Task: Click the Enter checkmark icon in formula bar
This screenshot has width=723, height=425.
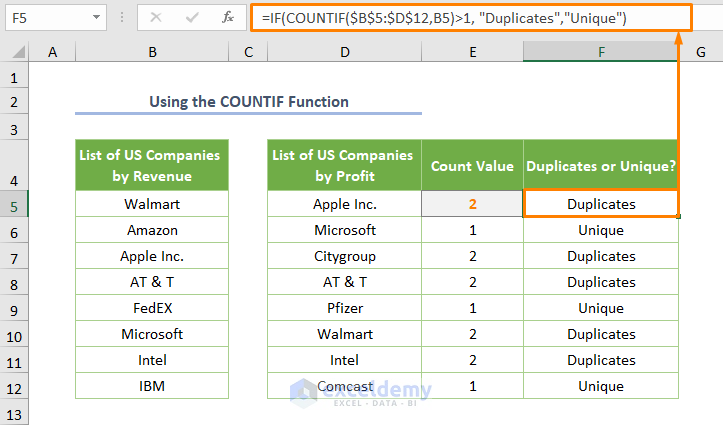Action: tap(192, 17)
